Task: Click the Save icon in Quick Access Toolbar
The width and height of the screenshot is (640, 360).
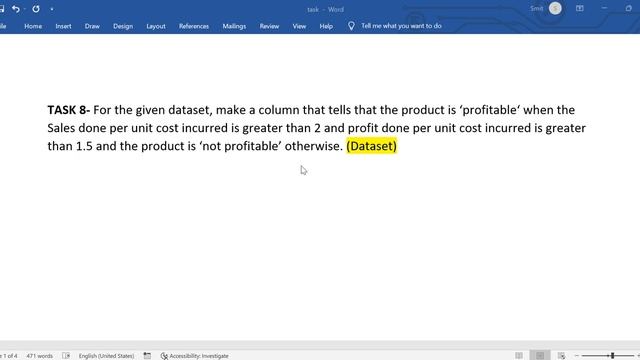Action: [x=2, y=9]
